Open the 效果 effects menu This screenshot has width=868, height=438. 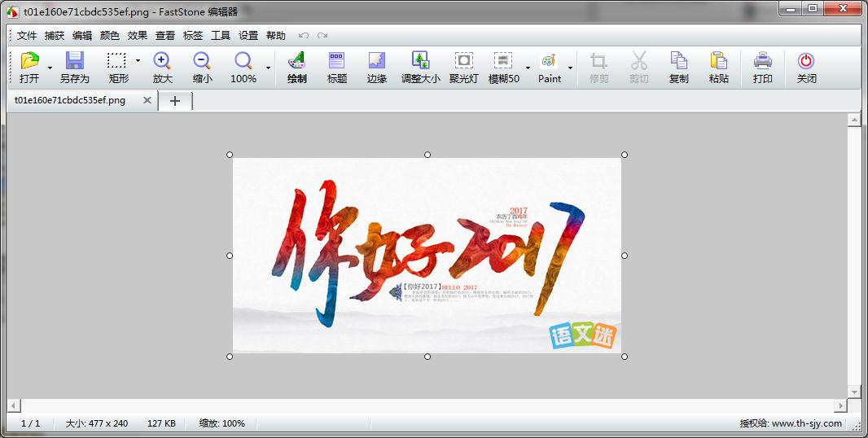pyautogui.click(x=138, y=36)
